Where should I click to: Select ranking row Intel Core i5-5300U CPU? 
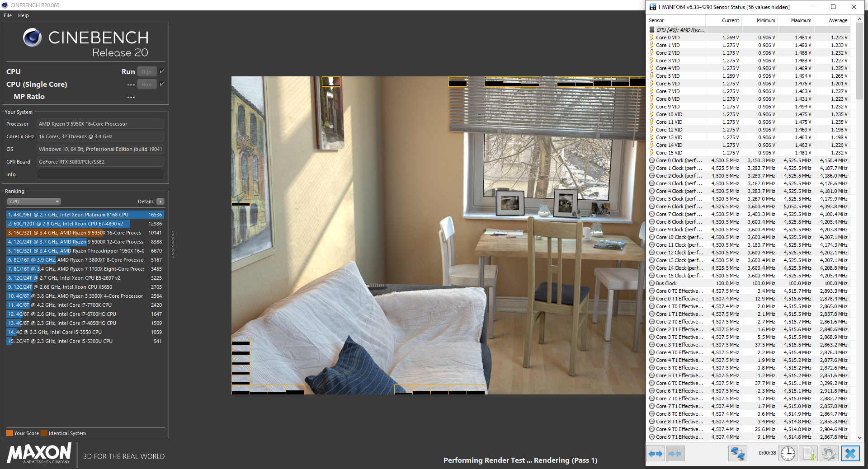[x=85, y=341]
